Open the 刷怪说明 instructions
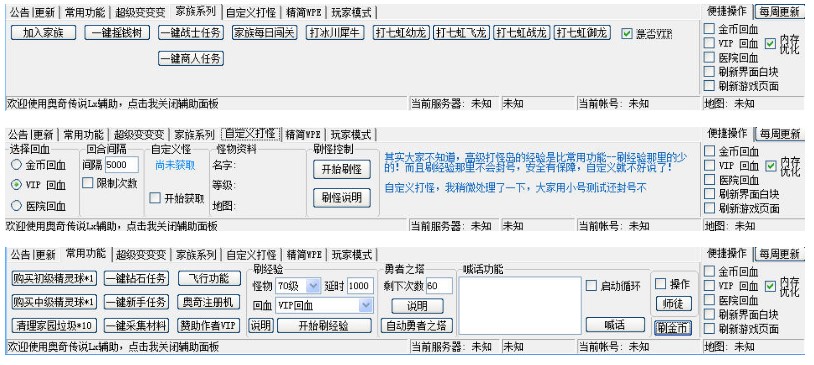 tap(342, 198)
